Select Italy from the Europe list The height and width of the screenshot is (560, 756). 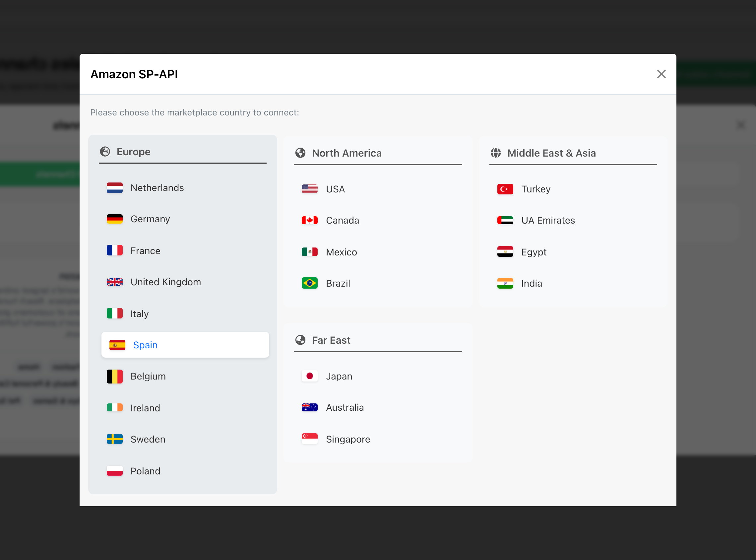coord(183,314)
